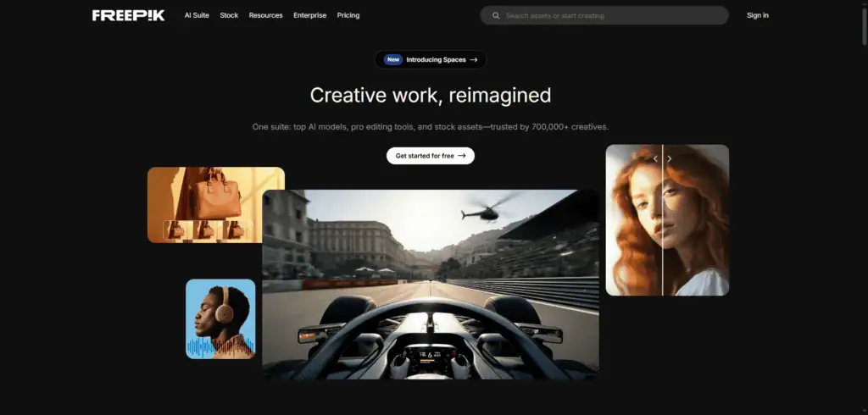Click the left arrow on portrait comparison
The image size is (868, 415).
[x=654, y=158]
